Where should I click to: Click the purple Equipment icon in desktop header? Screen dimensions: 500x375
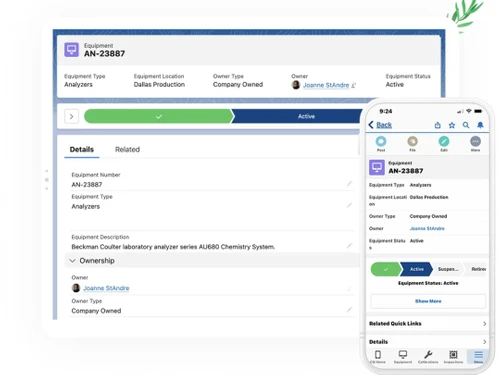click(71, 50)
